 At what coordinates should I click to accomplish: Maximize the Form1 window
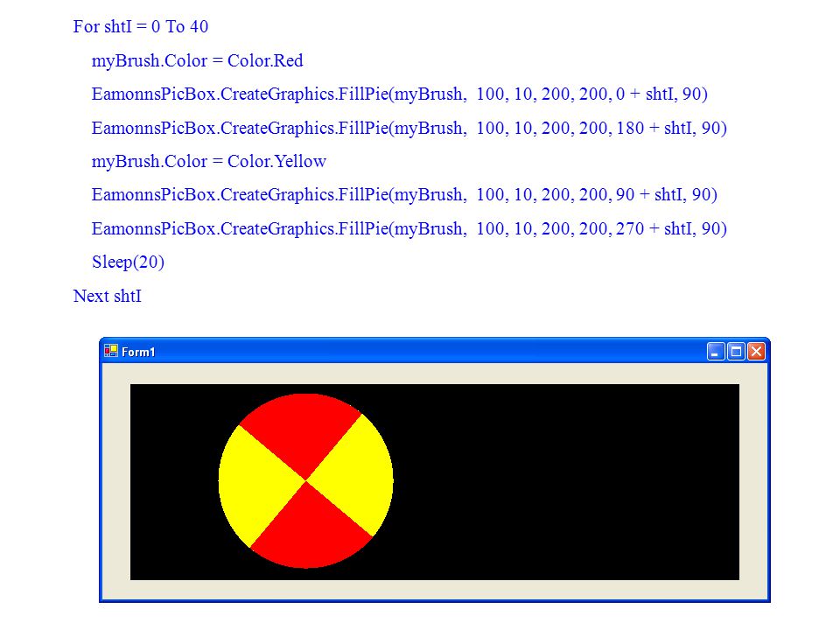coord(736,352)
